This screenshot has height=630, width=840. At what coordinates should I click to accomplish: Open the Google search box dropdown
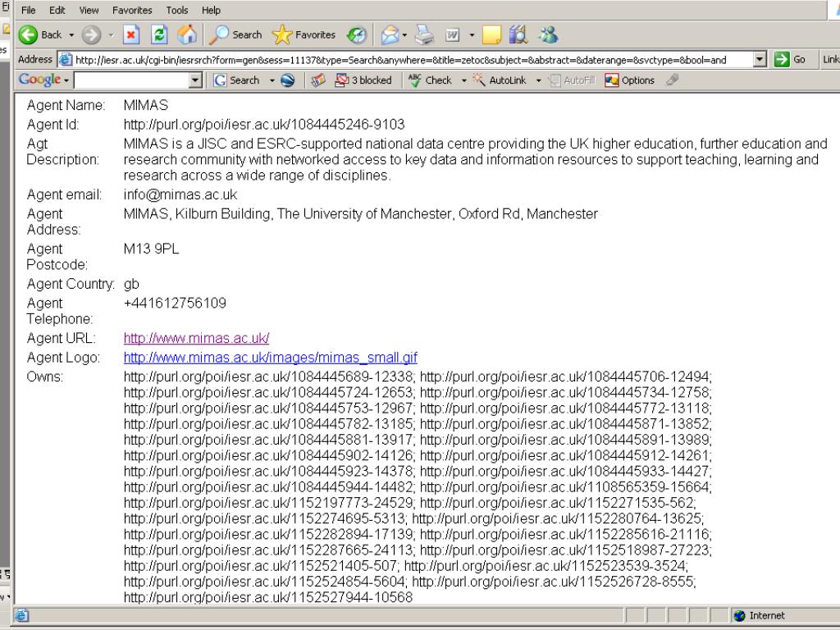point(195,80)
